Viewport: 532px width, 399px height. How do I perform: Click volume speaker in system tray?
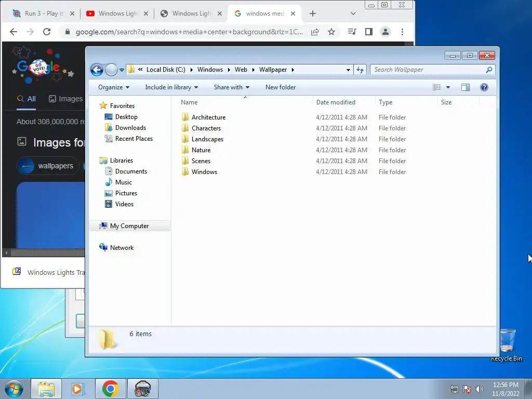(479, 389)
